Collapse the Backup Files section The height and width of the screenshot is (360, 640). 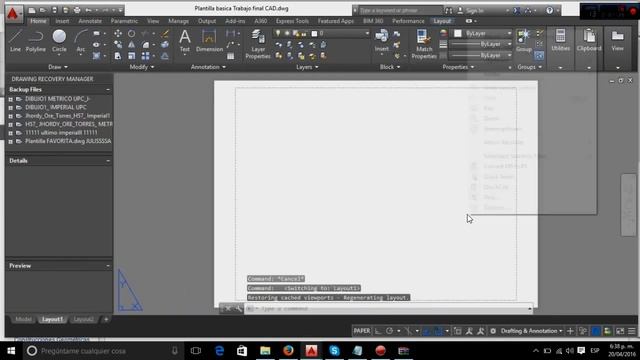pyautogui.click(x=108, y=89)
